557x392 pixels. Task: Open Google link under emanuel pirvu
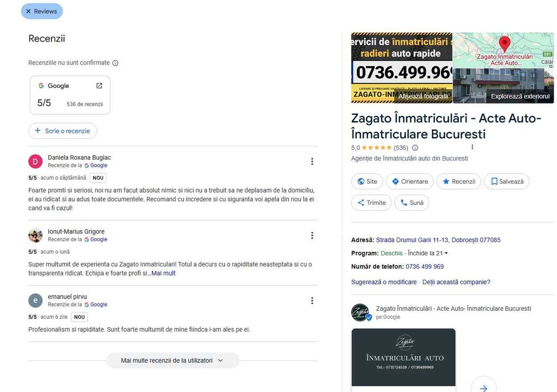tap(96, 305)
